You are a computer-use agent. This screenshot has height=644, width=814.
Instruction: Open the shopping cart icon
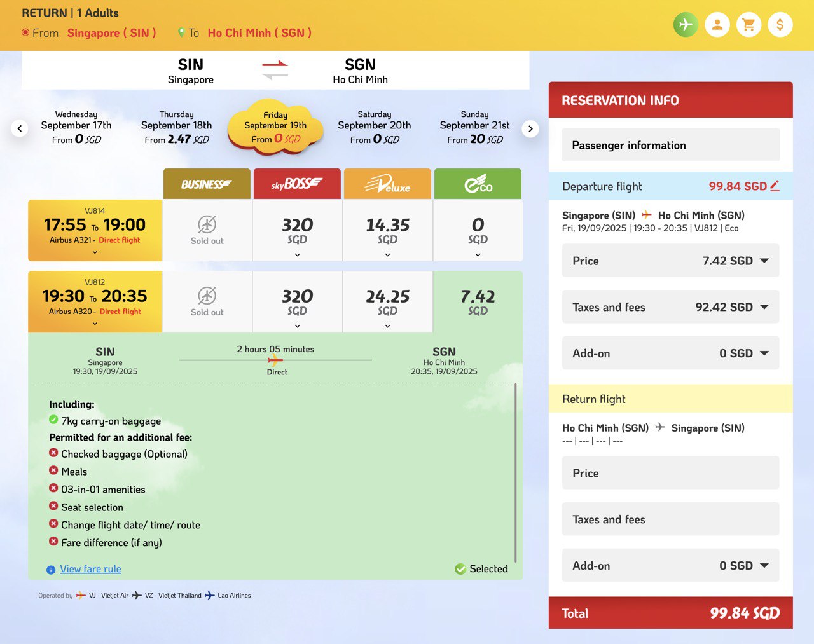tap(748, 25)
